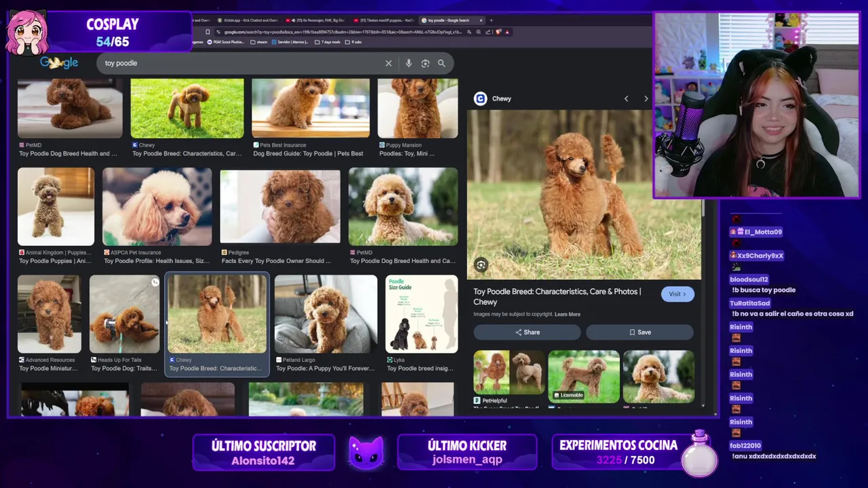Switch to the KickletApp Kick Chatbot tab
Image resolution: width=868 pixels, height=488 pixels.
[248, 20]
